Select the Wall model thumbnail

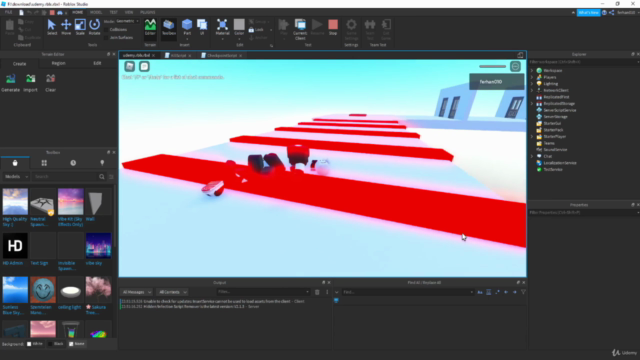(98, 202)
